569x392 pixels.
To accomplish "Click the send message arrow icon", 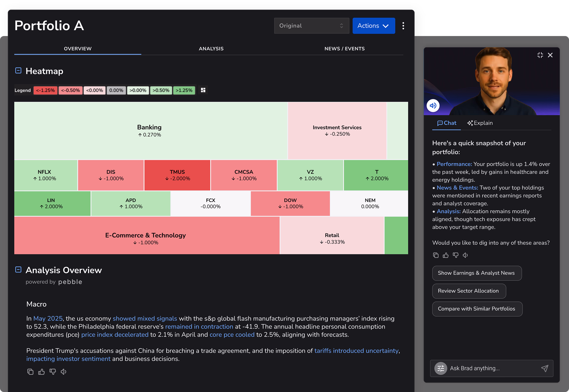I will pyautogui.click(x=545, y=368).
